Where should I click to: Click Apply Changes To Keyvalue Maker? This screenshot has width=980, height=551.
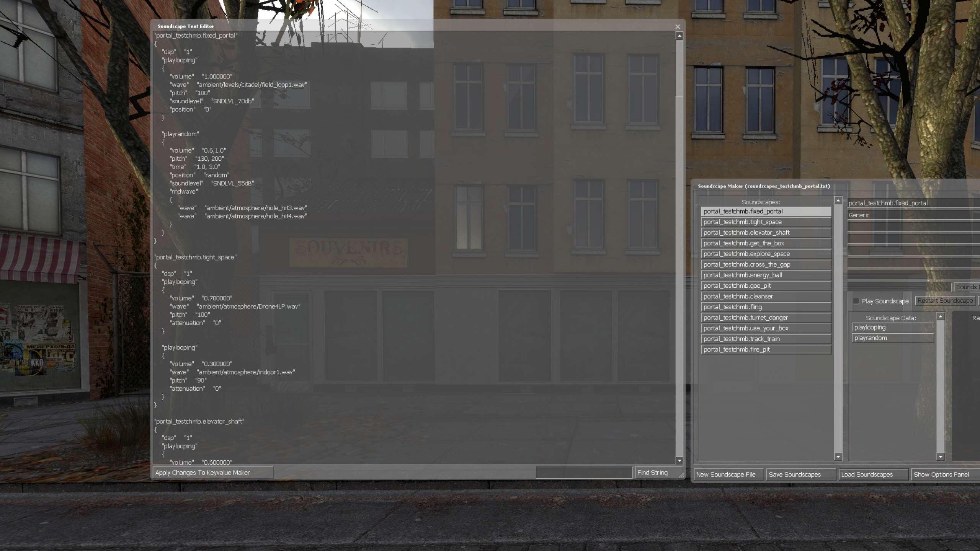[213, 473]
